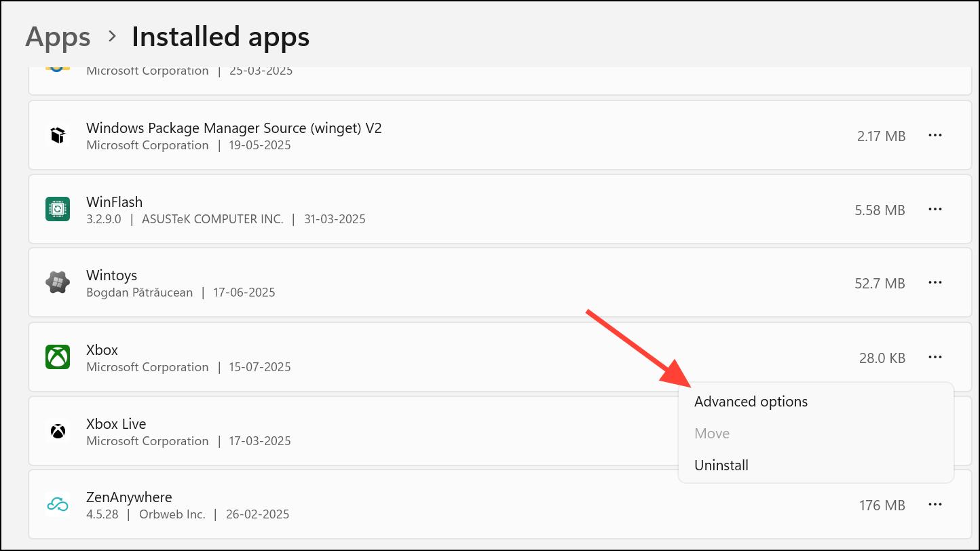The width and height of the screenshot is (980, 551).
Task: Click the 4.5.28 version number
Action: tap(102, 514)
